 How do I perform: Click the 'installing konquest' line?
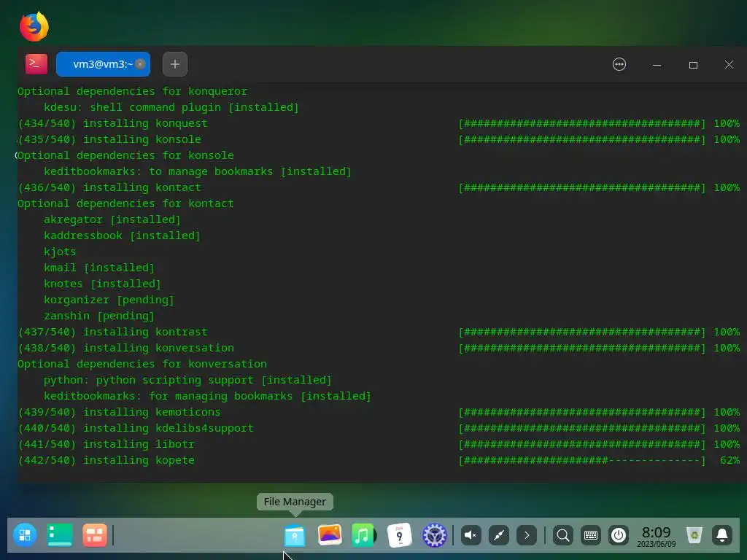[112, 123]
